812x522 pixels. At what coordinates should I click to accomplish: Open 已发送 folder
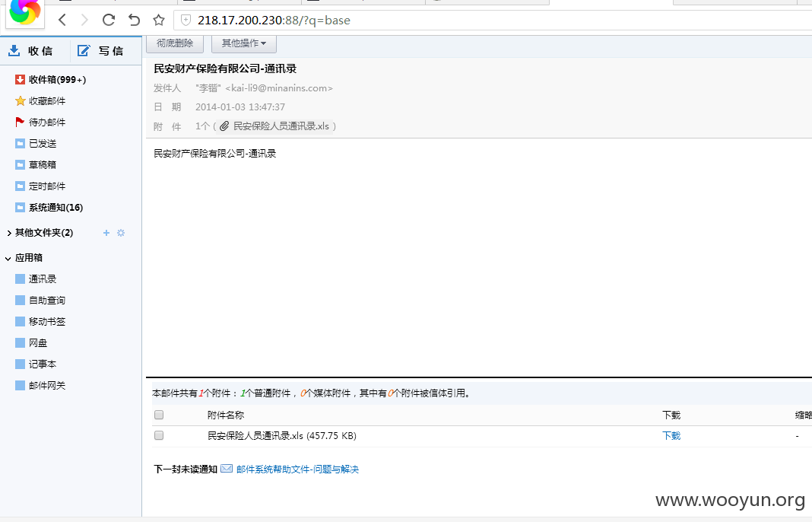coord(43,144)
